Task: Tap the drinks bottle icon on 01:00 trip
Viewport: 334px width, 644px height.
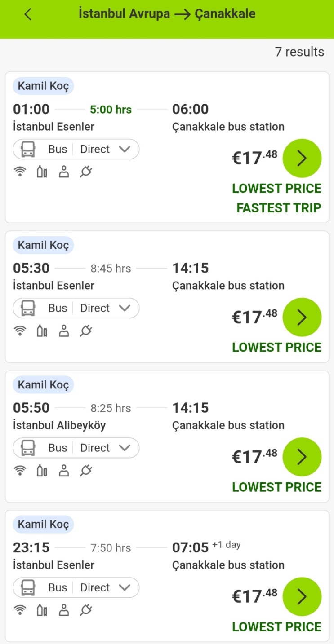Action: [x=42, y=172]
